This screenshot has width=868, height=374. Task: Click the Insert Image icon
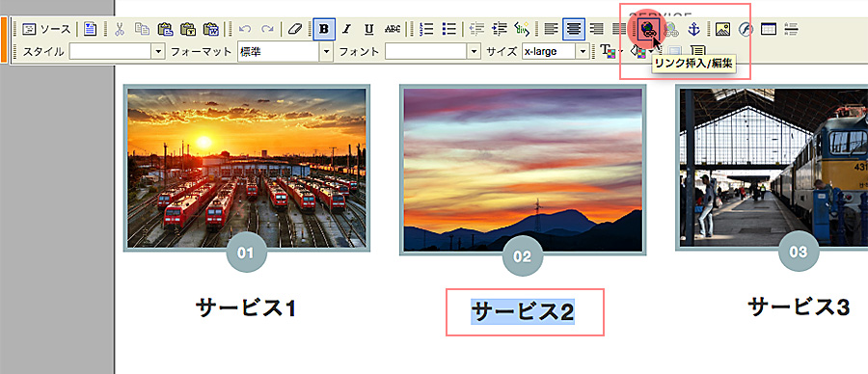(722, 29)
